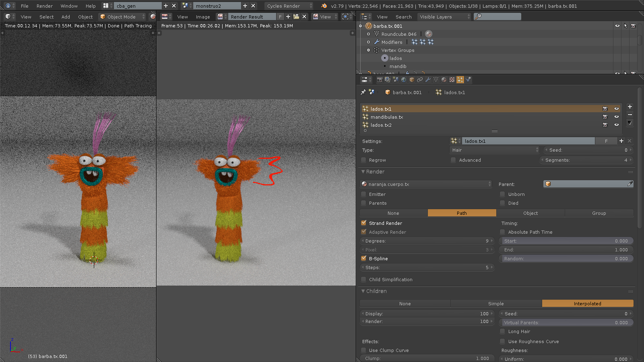This screenshot has width=644, height=362.
Task: Open the World properties globe icon
Action: coord(404,80)
